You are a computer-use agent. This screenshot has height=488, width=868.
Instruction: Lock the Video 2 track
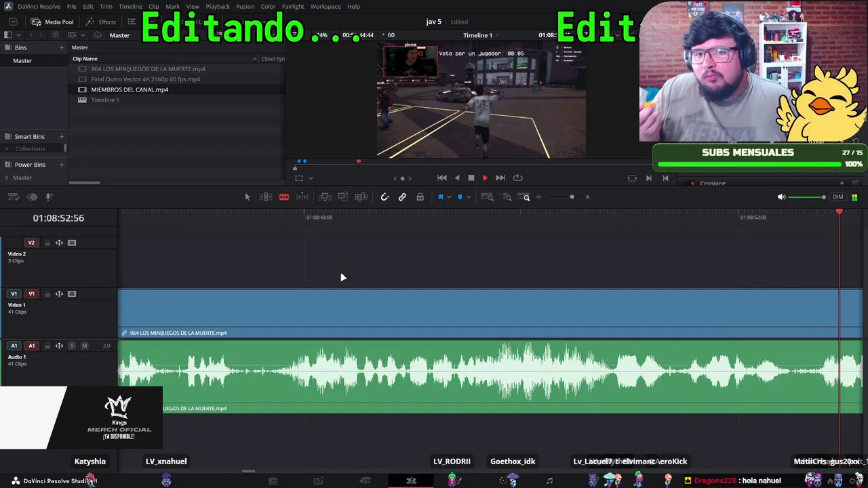(x=47, y=243)
